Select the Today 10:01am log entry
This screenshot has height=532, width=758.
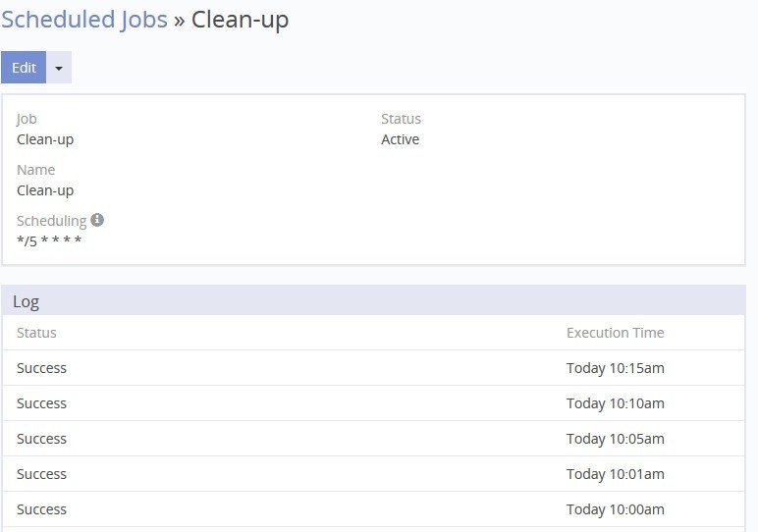[615, 474]
